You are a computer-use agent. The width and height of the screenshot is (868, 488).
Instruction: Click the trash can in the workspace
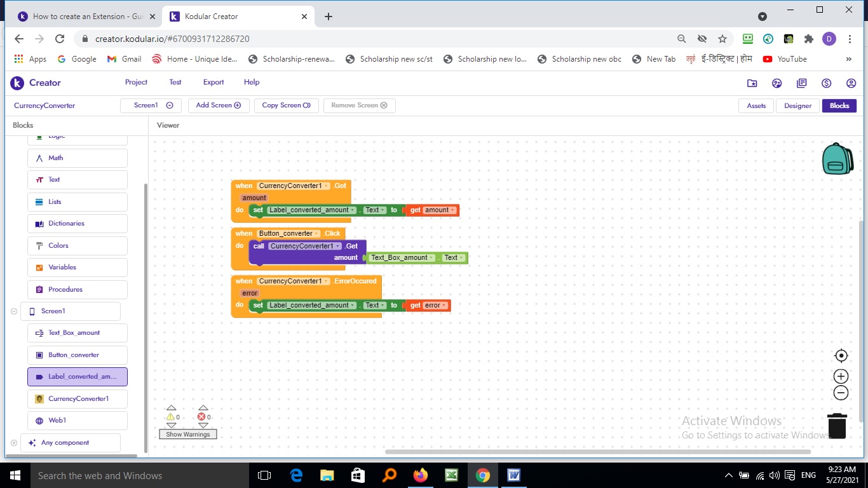[837, 426]
